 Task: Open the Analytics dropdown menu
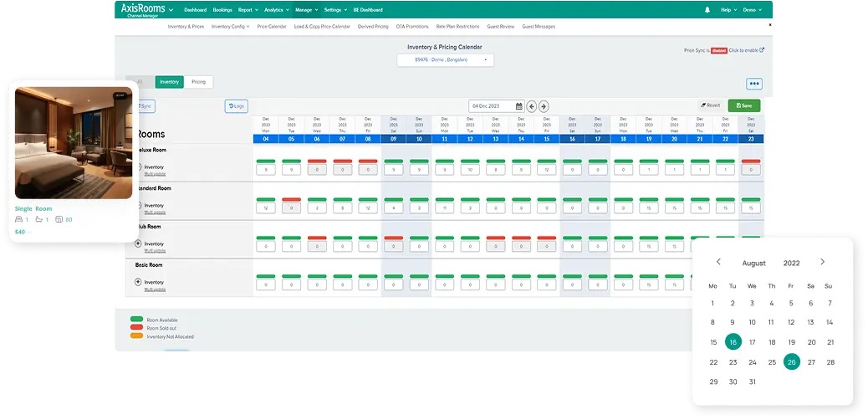coord(276,9)
